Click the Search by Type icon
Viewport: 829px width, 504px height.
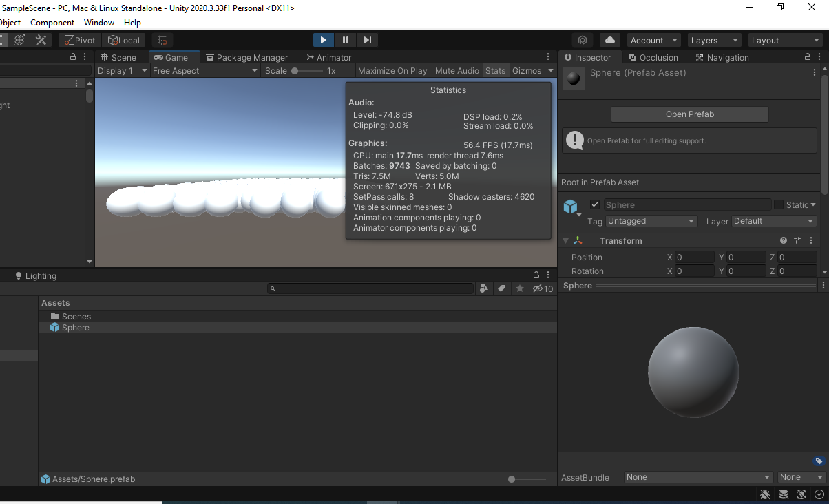pyautogui.click(x=484, y=288)
